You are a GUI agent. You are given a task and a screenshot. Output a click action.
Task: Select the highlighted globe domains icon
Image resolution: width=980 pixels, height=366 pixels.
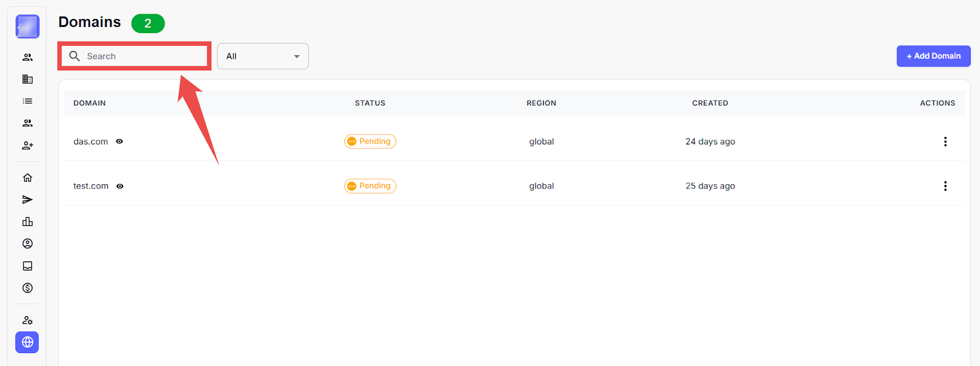click(28, 342)
